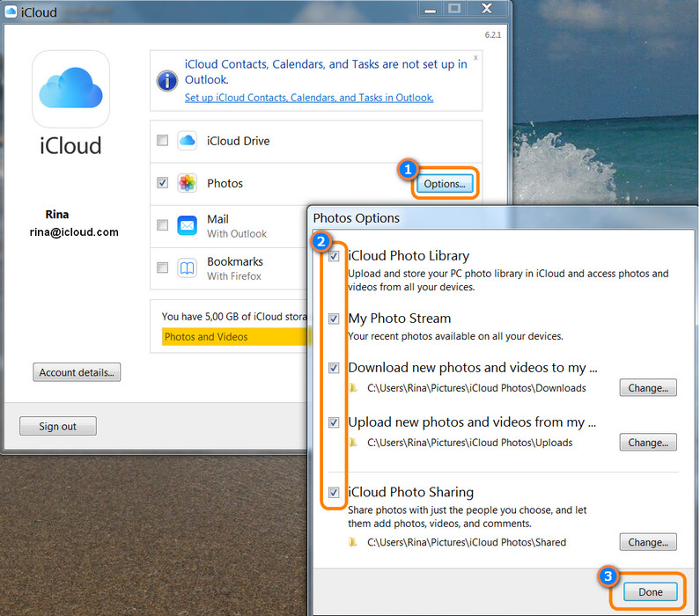
Task: Click folder icon beside Uploads path
Action: pos(354,443)
